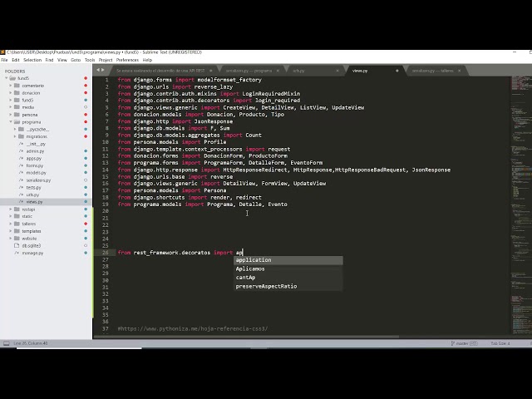Open models.py in the sidebar

(36, 173)
